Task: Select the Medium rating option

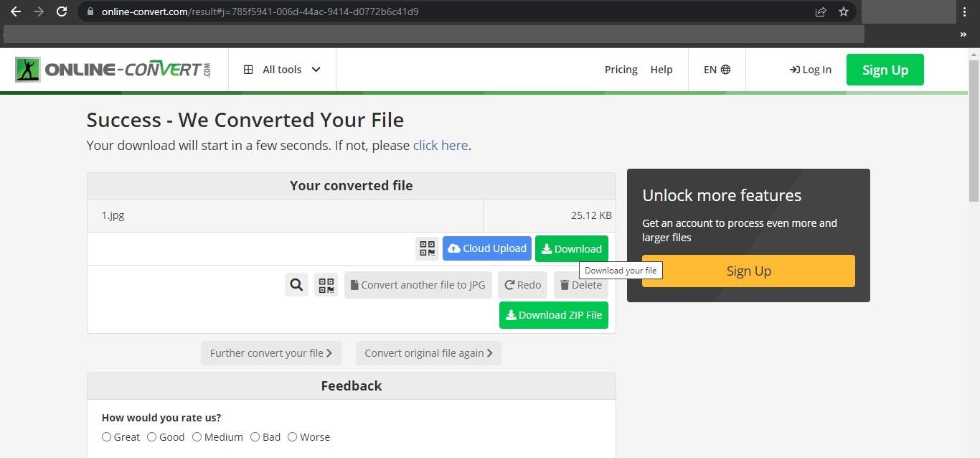Action: [x=197, y=436]
